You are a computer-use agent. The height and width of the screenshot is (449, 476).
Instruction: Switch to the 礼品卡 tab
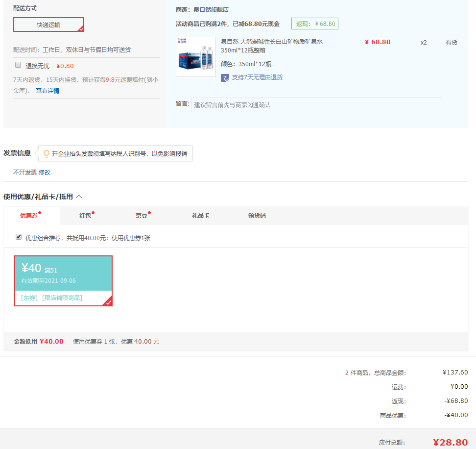[x=201, y=215]
